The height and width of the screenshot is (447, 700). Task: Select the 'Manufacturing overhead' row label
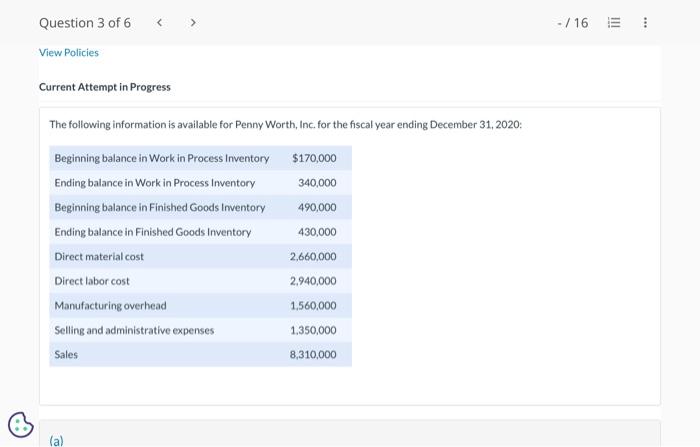click(x=110, y=305)
